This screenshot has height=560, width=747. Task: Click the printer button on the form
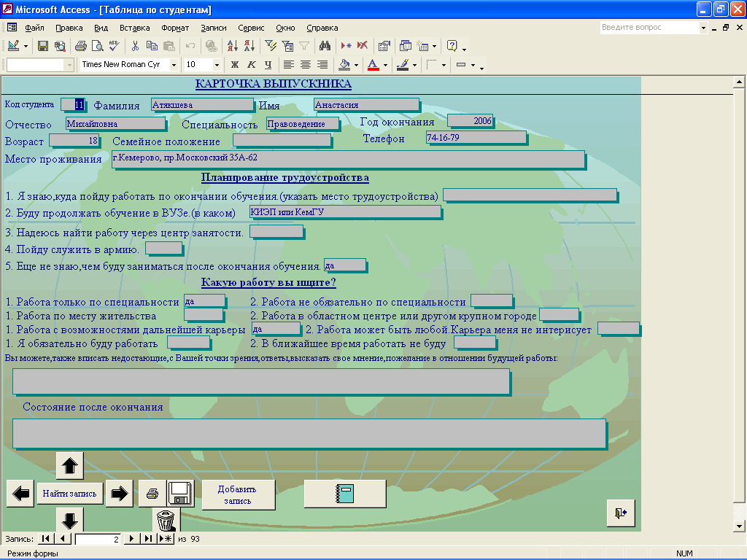[152, 494]
